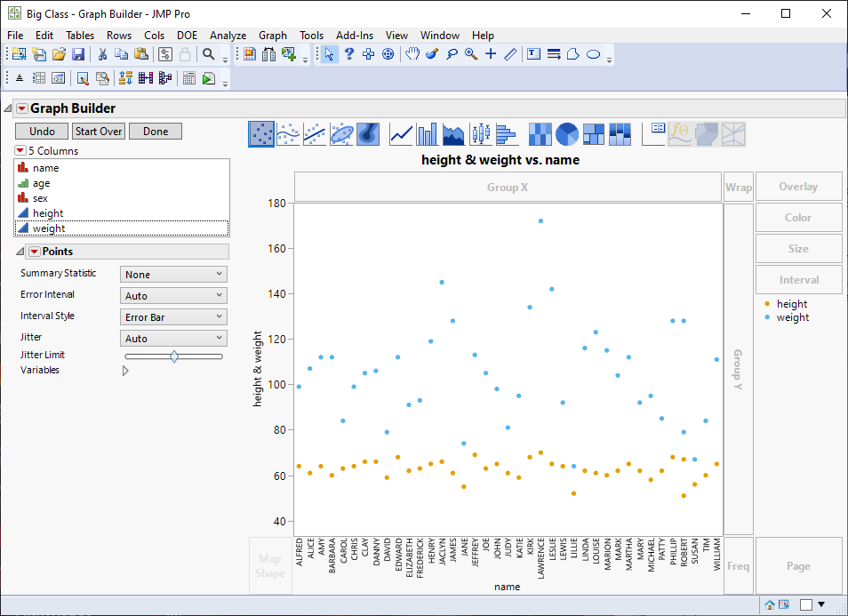The width and height of the screenshot is (848, 616).
Task: Toggle the Area element on the chart
Action: pyautogui.click(x=453, y=133)
